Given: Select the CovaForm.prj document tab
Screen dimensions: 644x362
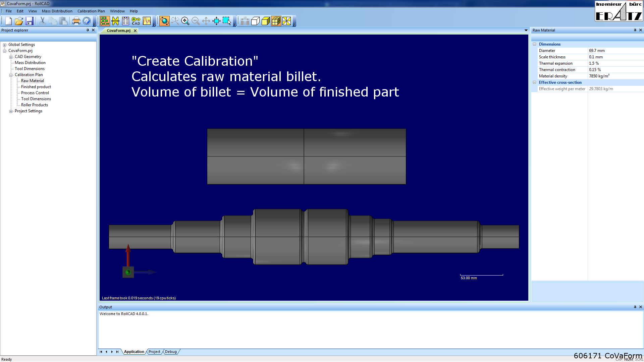Looking at the screenshot, I should point(118,31).
